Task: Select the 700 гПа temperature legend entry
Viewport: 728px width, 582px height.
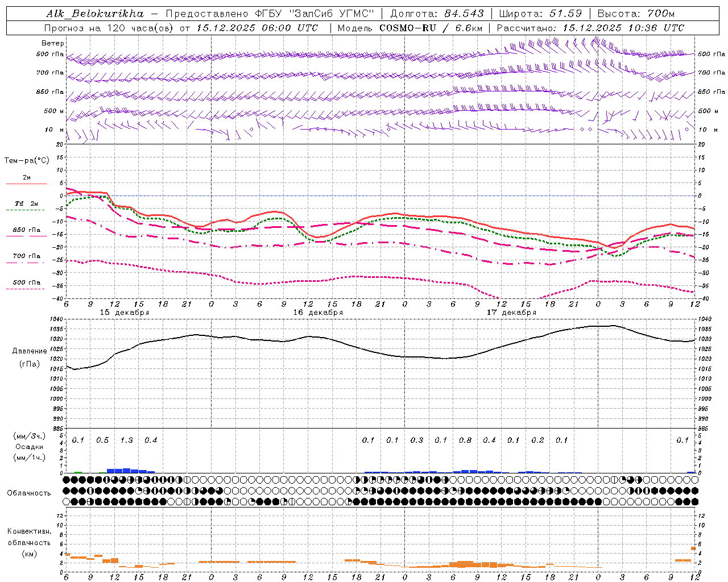Action: 27,256
